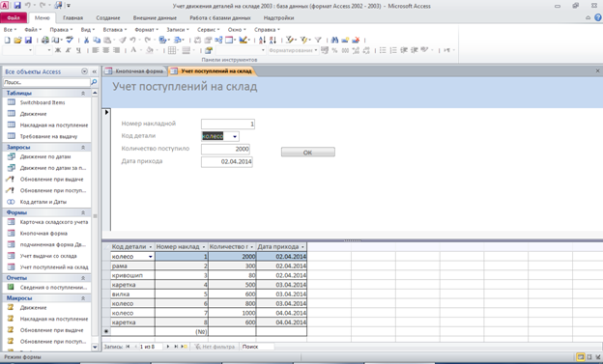The image size is (603, 364).
Task: Click the Save disk icon in the Menu toolbar
Action: coord(28,40)
